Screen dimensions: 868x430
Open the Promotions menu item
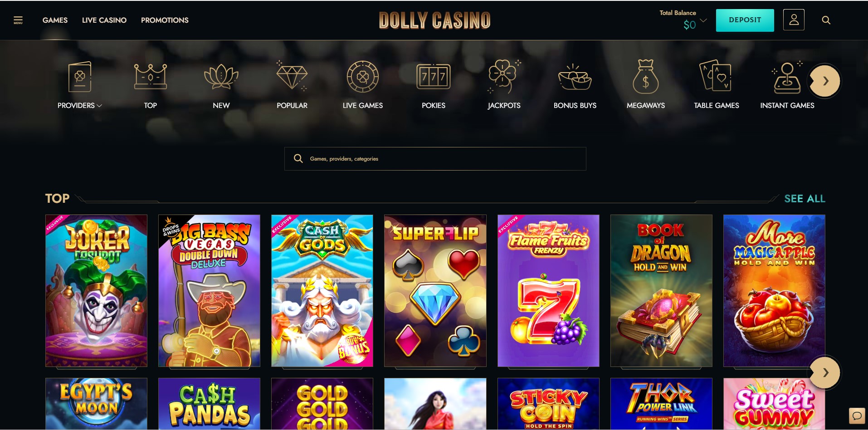[165, 20]
